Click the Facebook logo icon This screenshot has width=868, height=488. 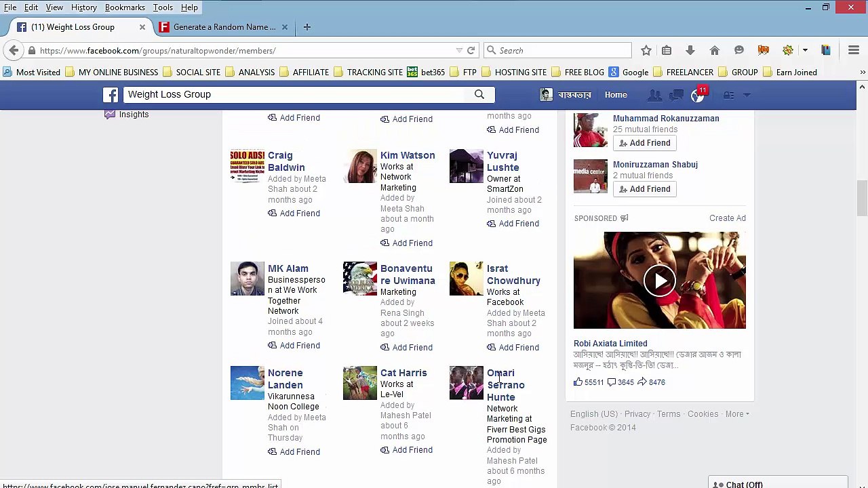pyautogui.click(x=111, y=95)
